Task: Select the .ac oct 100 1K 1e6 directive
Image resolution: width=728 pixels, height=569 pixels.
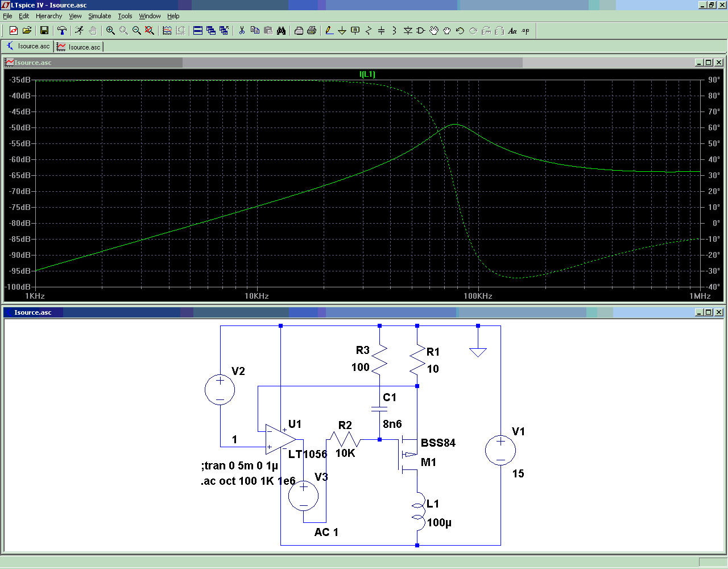Action: 249,481
